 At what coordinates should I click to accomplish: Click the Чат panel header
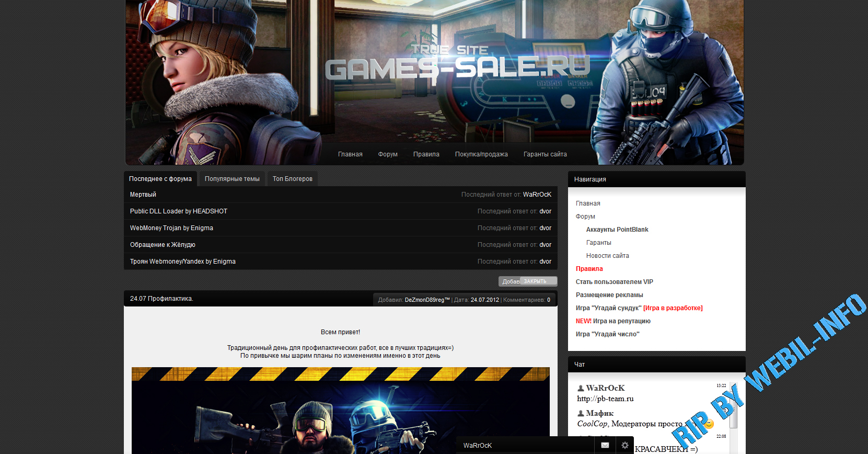(657, 365)
